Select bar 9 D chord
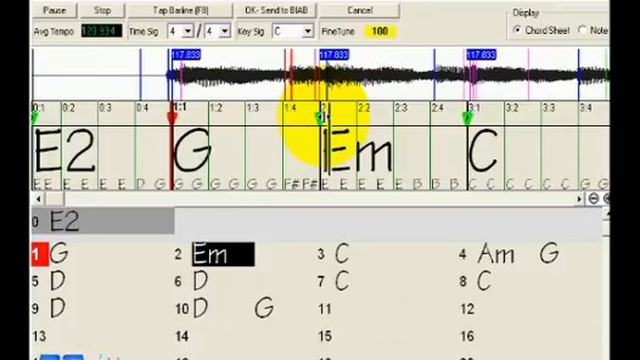Viewport: 640px width, 360px height. click(x=58, y=308)
